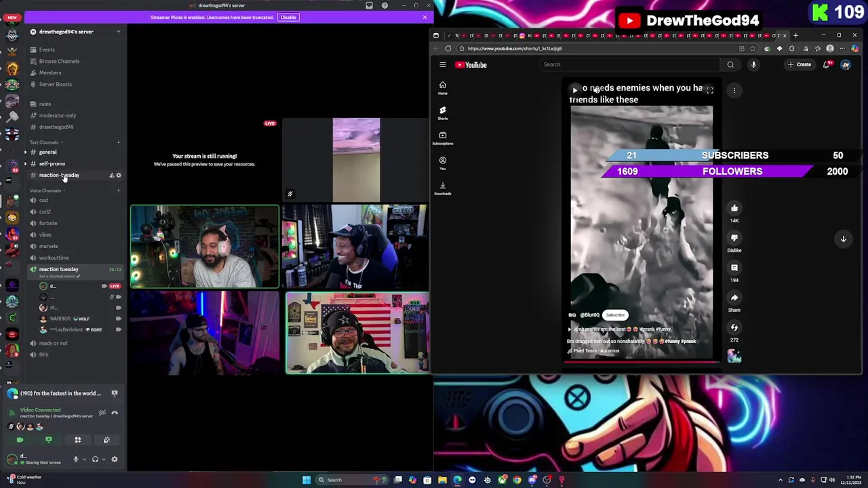Viewport: 868px width, 488px height.
Task: Open Discord help icon
Action: pos(385,5)
